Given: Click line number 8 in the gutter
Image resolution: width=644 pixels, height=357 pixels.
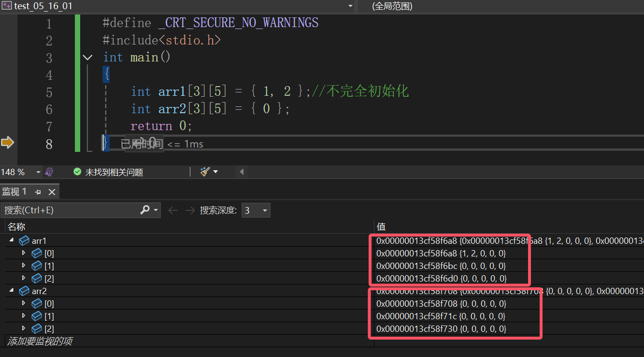Looking at the screenshot, I should pyautogui.click(x=49, y=144).
